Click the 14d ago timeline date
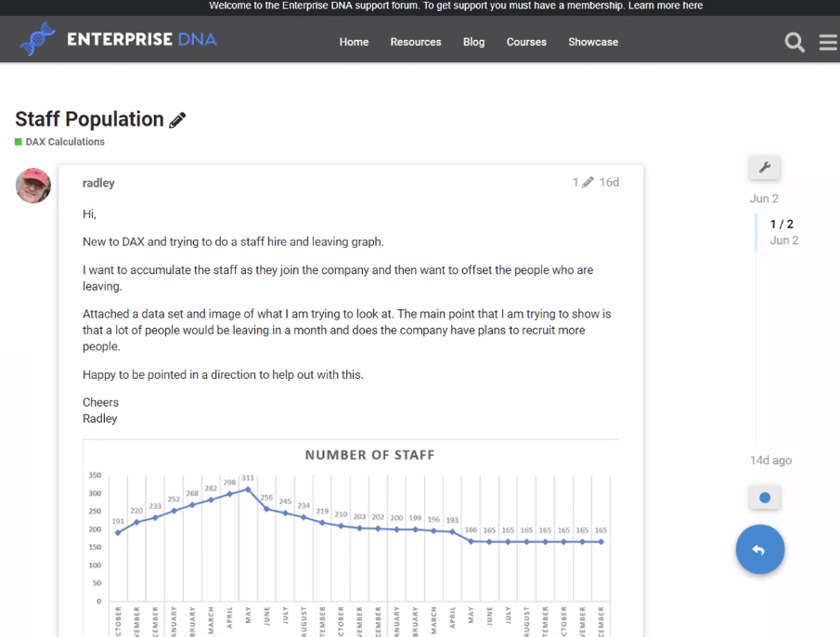840x637 pixels. click(x=770, y=461)
